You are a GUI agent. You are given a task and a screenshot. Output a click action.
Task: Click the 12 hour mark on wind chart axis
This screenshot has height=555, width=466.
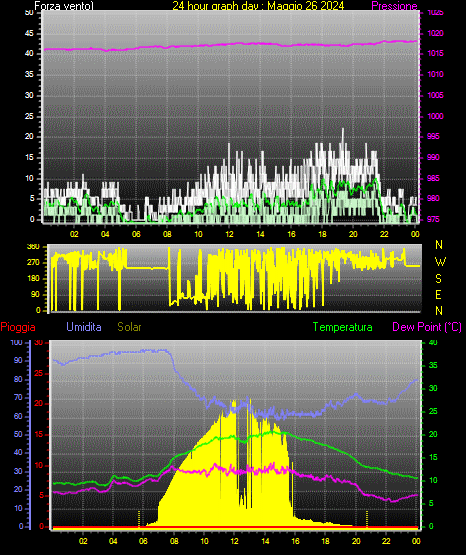tap(229, 234)
